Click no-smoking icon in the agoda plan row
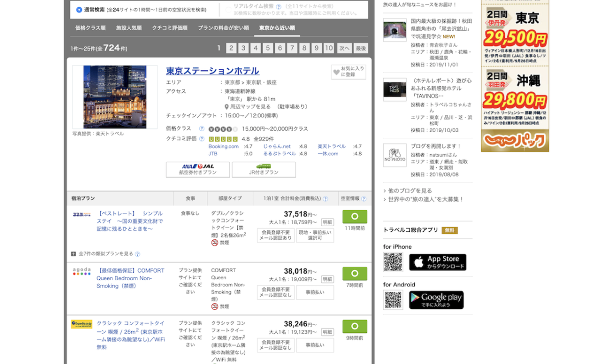Image resolution: width=613 pixels, height=364 pixels. (215, 306)
